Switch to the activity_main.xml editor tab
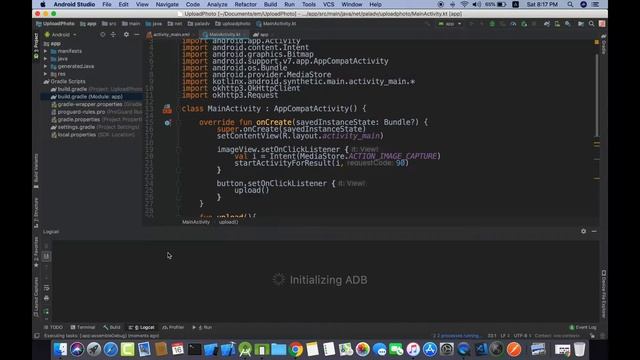Image resolution: width=640 pixels, height=360 pixels. (x=169, y=35)
